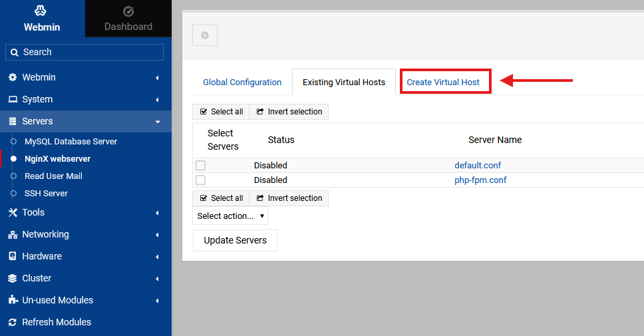Switch to the Dashboard tab
Image resolution: width=644 pixels, height=336 pixels.
click(x=128, y=19)
